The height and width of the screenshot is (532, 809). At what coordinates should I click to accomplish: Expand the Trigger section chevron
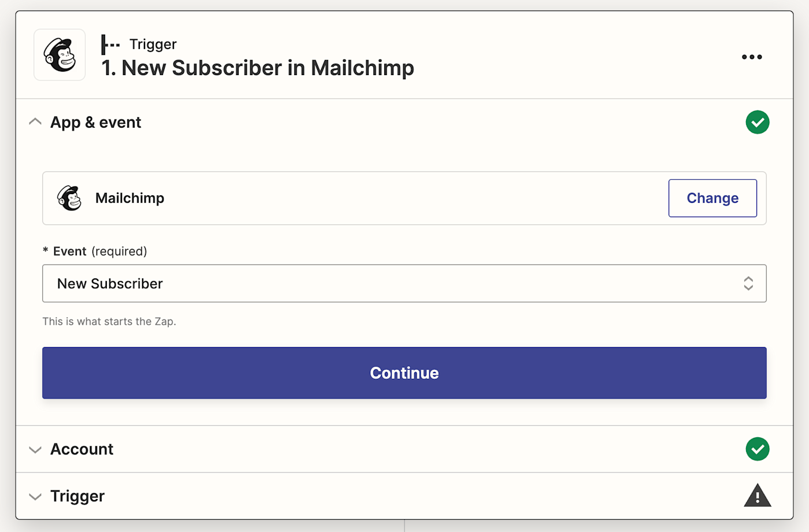pyautogui.click(x=35, y=497)
